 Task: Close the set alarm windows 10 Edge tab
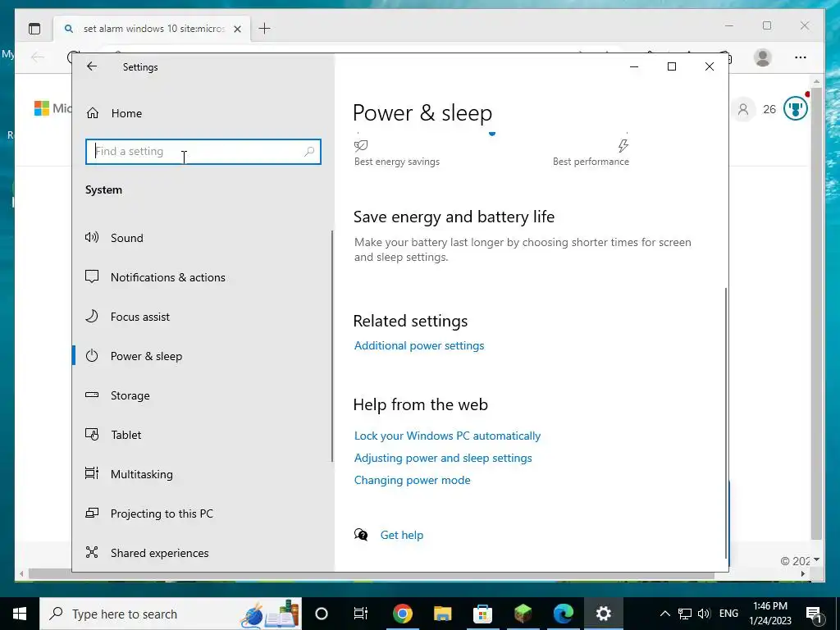[237, 29]
